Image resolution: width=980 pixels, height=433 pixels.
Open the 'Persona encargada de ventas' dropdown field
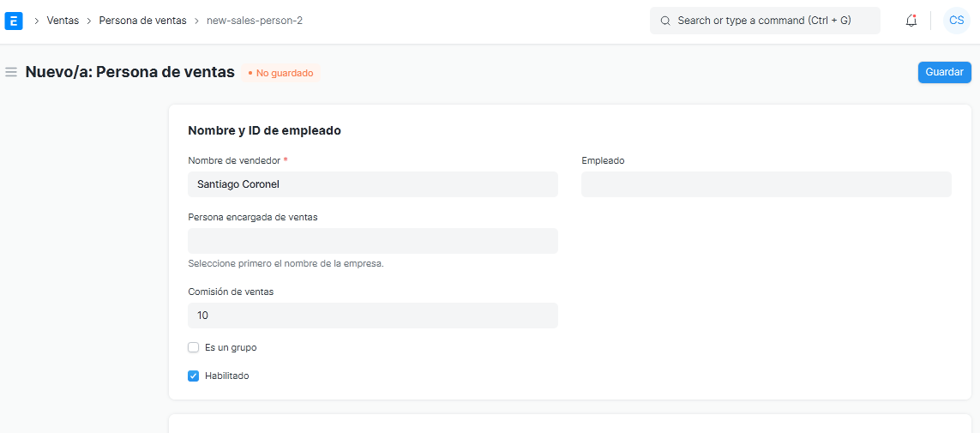[372, 241]
